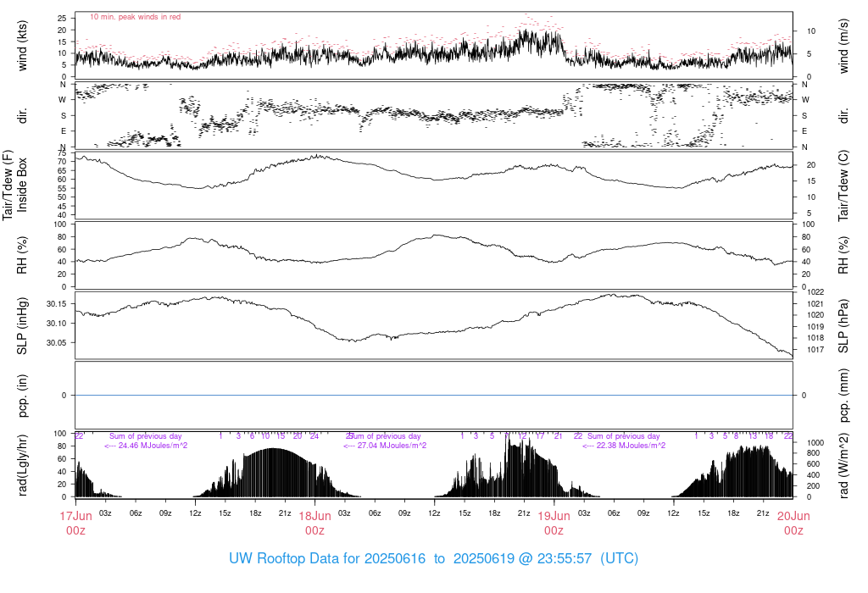Click the '1017' hPa tick value
Image resolution: width=868 pixels, height=593 pixels.
click(x=815, y=350)
